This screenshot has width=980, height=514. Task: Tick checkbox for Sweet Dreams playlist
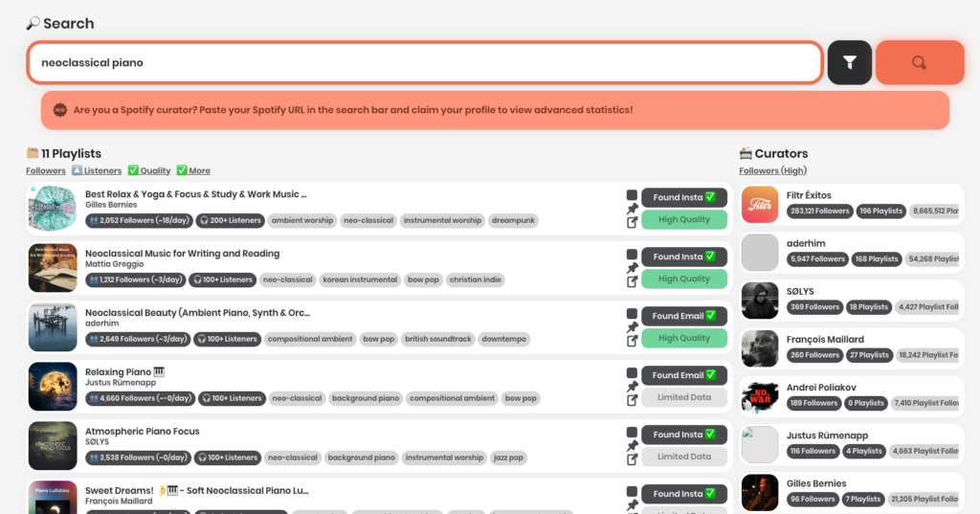632,492
